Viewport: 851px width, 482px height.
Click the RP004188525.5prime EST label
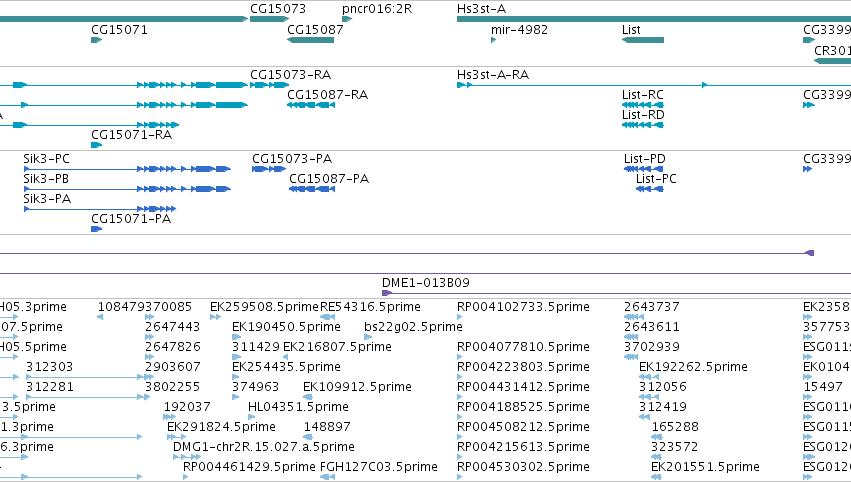(523, 407)
